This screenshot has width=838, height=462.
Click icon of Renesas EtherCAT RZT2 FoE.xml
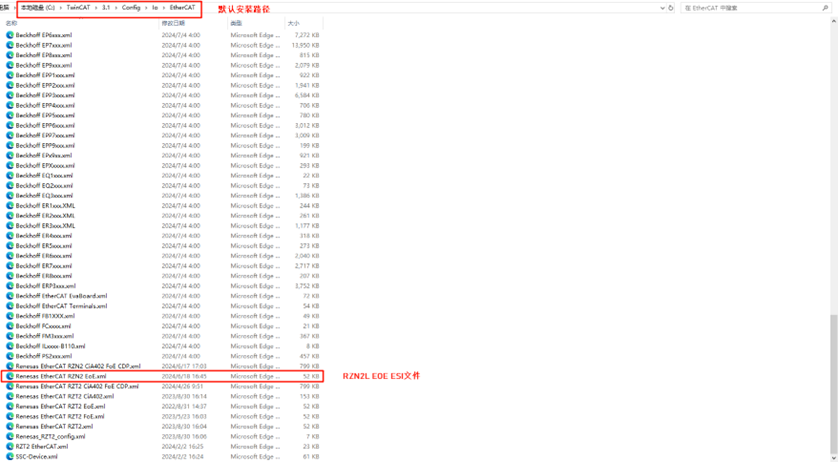pos(10,417)
